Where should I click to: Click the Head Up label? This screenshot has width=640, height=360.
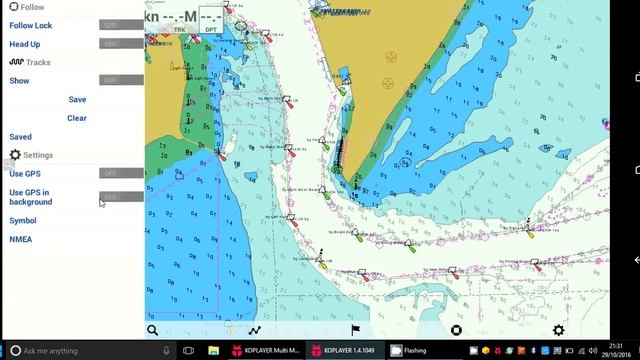click(x=24, y=44)
